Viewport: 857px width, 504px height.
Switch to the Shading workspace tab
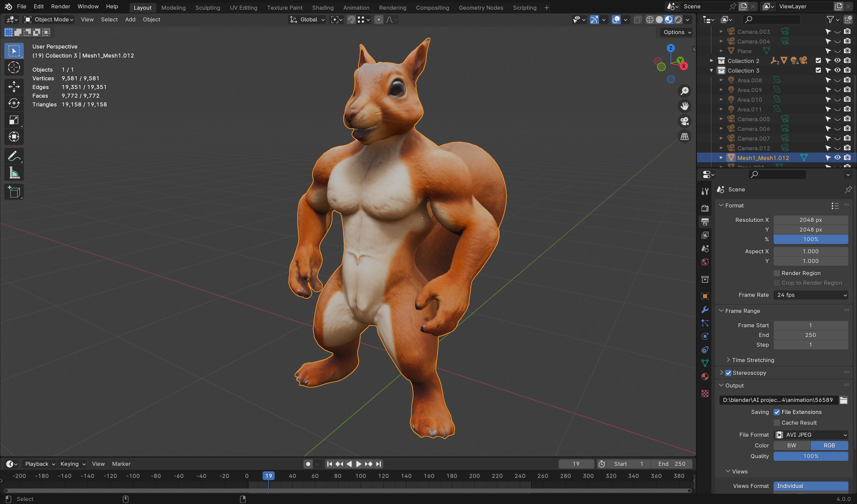point(323,7)
